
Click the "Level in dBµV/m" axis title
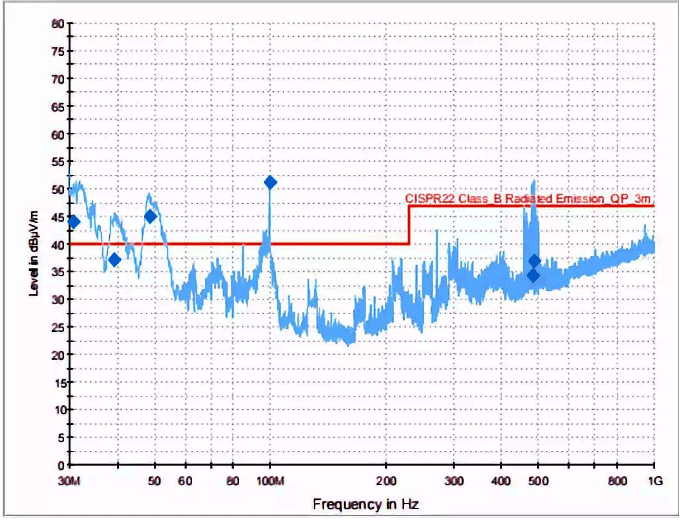pos(35,244)
